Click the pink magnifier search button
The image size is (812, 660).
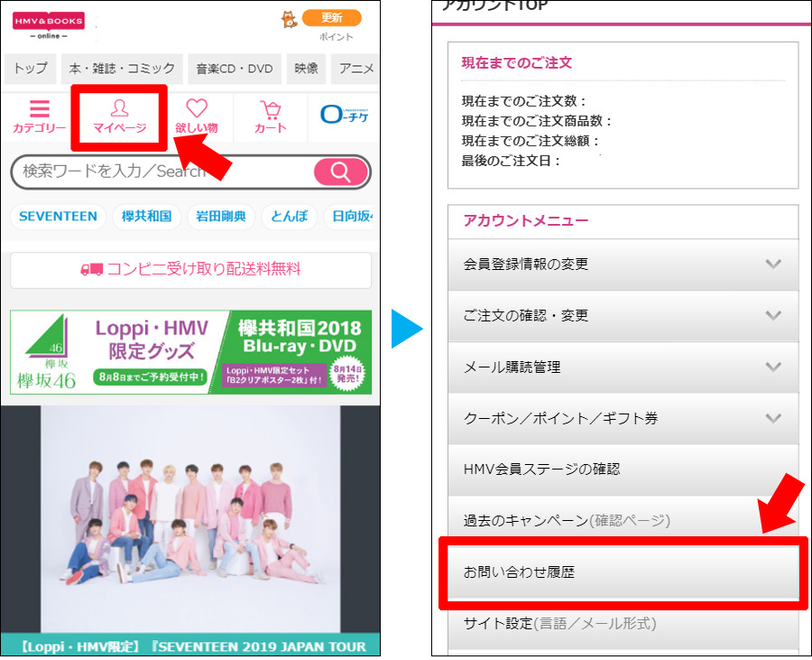pos(341,172)
